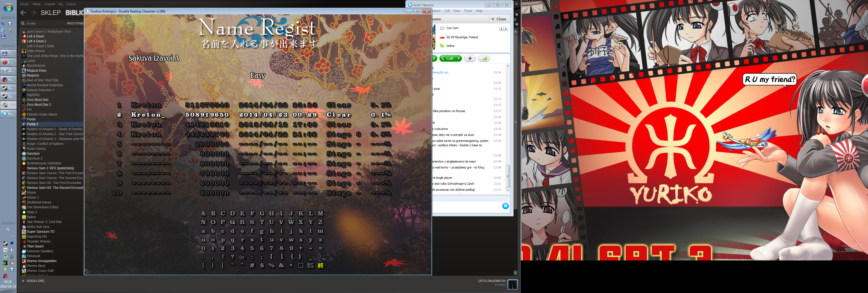
Task: Open the Skype Help menu
Action: [479, 11]
